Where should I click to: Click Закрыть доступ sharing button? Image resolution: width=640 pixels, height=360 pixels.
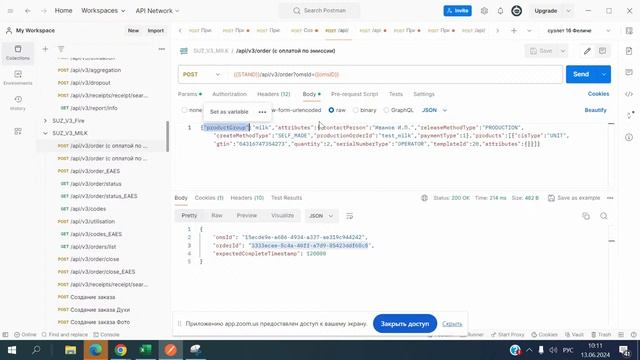point(405,324)
